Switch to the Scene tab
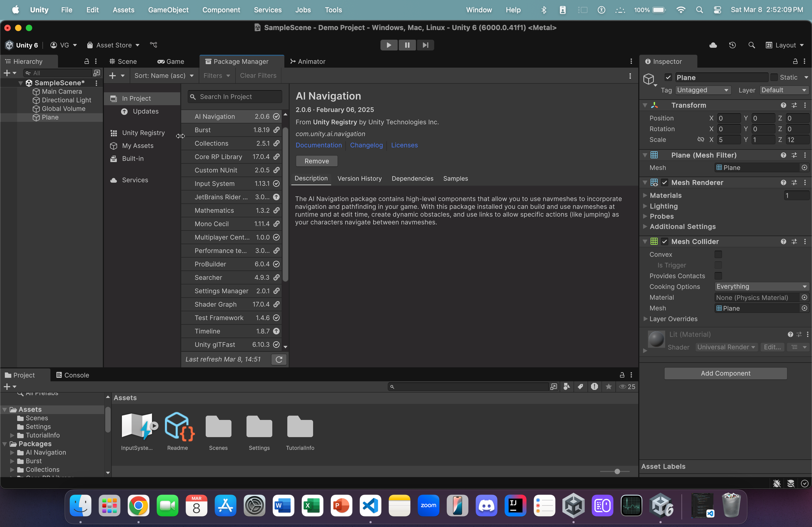The image size is (812, 527). click(123, 61)
